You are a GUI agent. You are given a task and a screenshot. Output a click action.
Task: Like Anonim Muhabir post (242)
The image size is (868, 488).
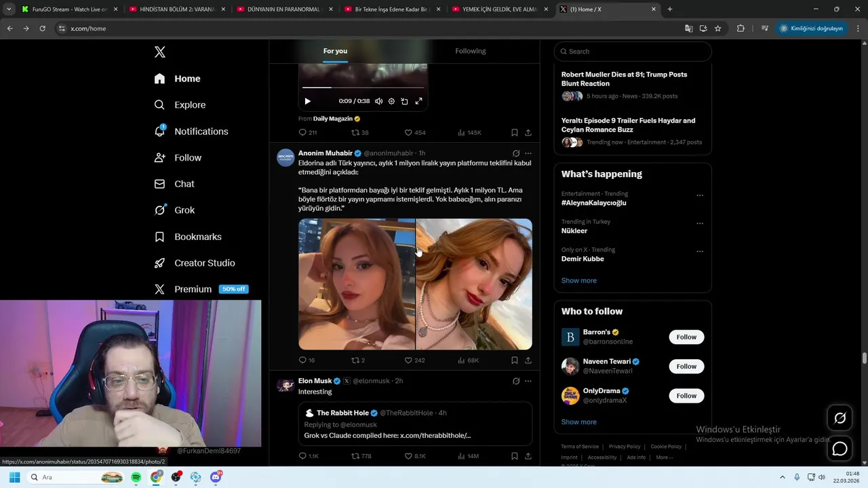pos(415,361)
